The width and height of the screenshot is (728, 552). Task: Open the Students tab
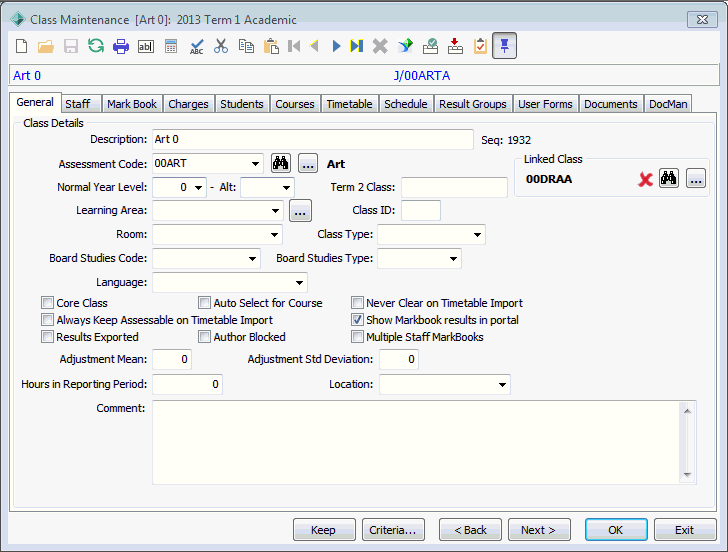pyautogui.click(x=241, y=104)
